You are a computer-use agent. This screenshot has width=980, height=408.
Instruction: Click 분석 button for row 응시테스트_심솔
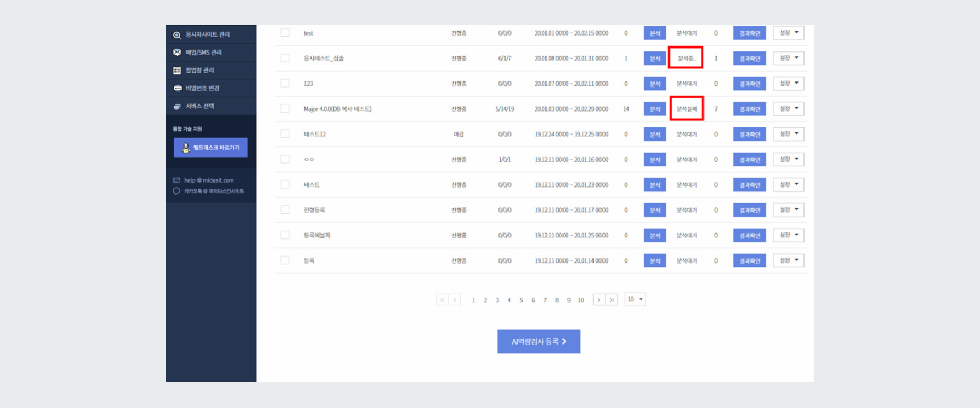655,59
